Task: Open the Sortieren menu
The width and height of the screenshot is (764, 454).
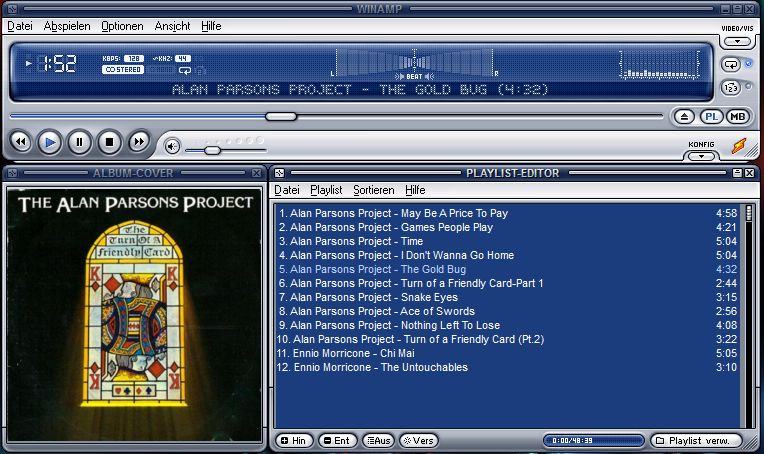Action: click(374, 190)
